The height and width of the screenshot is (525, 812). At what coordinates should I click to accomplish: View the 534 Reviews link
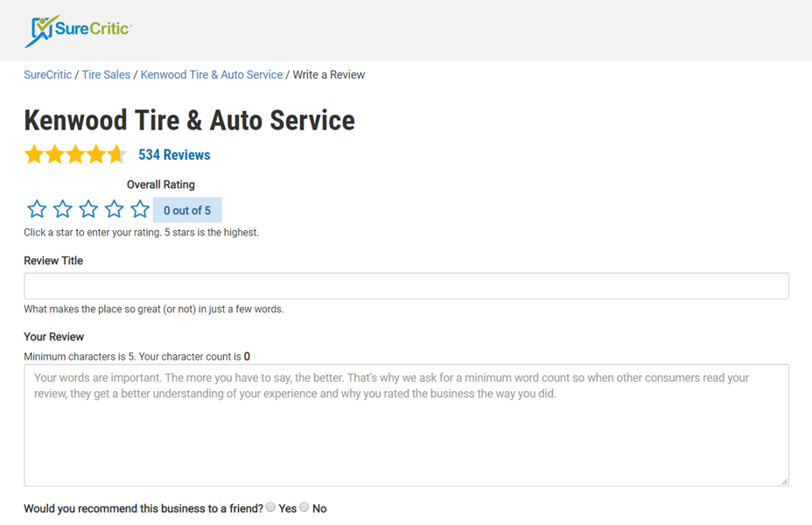coord(174,155)
